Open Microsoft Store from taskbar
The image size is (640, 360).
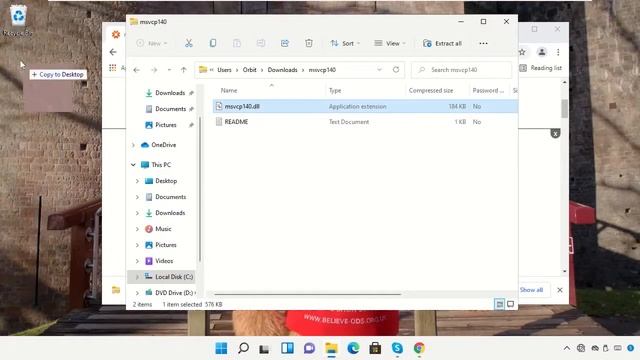tap(375, 348)
